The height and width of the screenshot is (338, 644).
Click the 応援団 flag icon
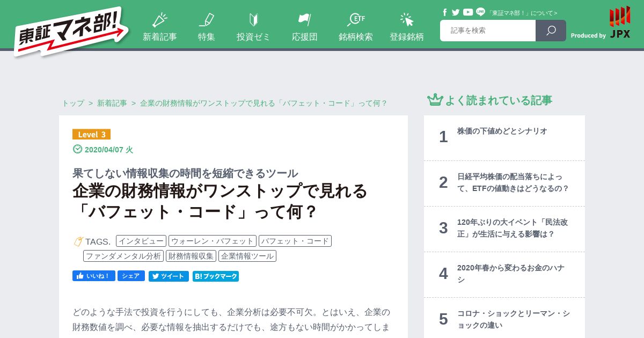click(304, 20)
